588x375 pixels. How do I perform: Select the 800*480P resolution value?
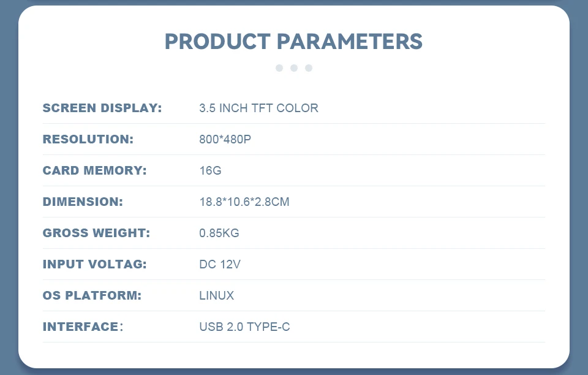click(225, 139)
